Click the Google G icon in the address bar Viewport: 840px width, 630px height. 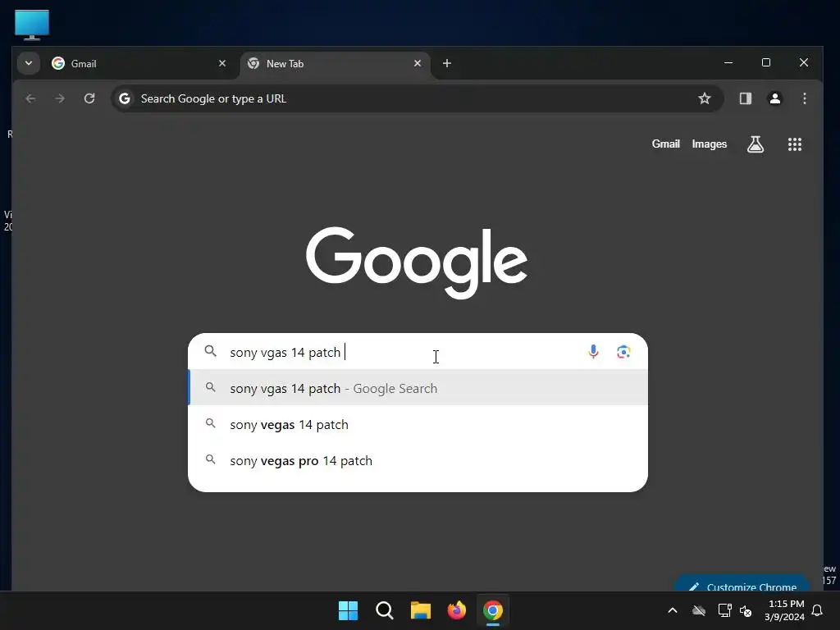coord(125,98)
